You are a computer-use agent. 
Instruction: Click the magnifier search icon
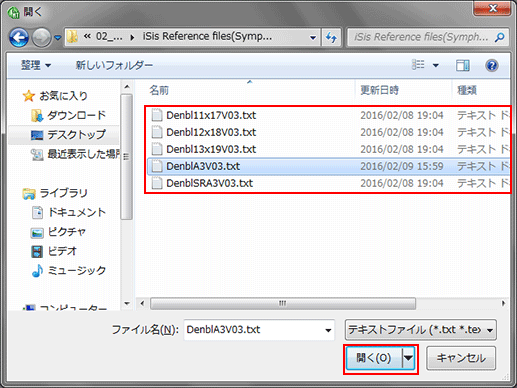[x=500, y=37]
